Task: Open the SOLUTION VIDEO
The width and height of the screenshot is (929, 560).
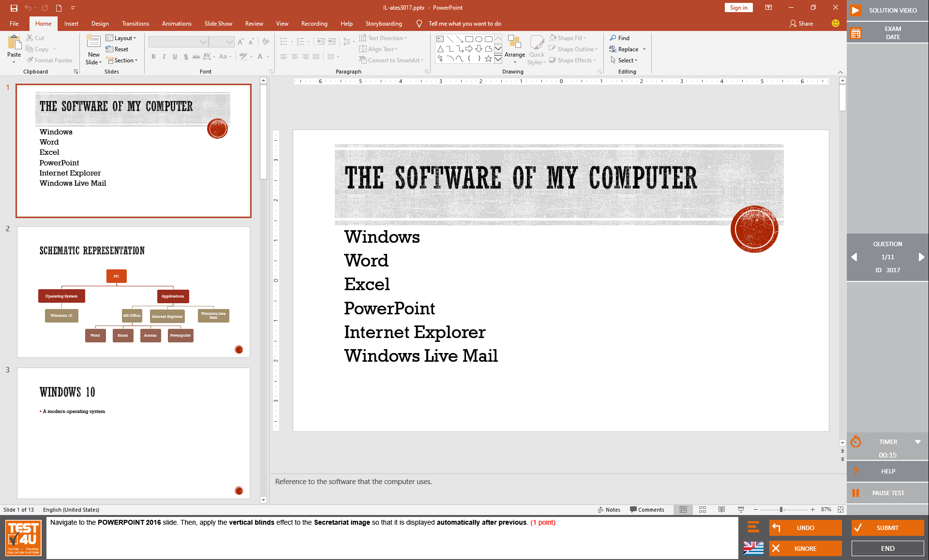Action: click(887, 10)
